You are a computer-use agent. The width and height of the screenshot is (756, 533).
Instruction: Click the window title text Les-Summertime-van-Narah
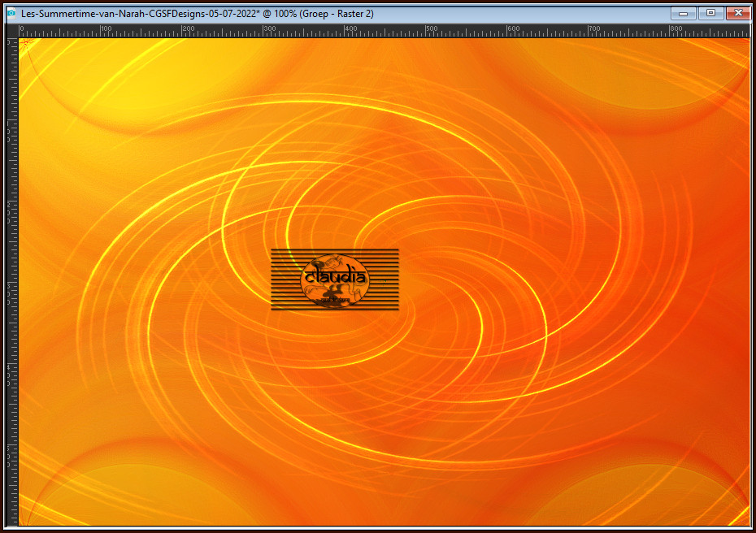pyautogui.click(x=198, y=14)
